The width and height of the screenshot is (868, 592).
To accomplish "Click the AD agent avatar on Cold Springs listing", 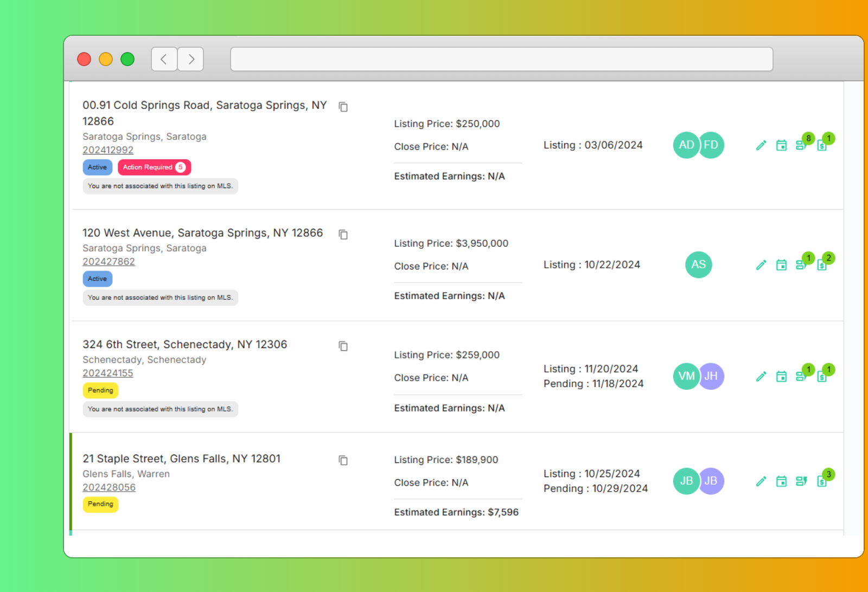I will click(x=686, y=145).
